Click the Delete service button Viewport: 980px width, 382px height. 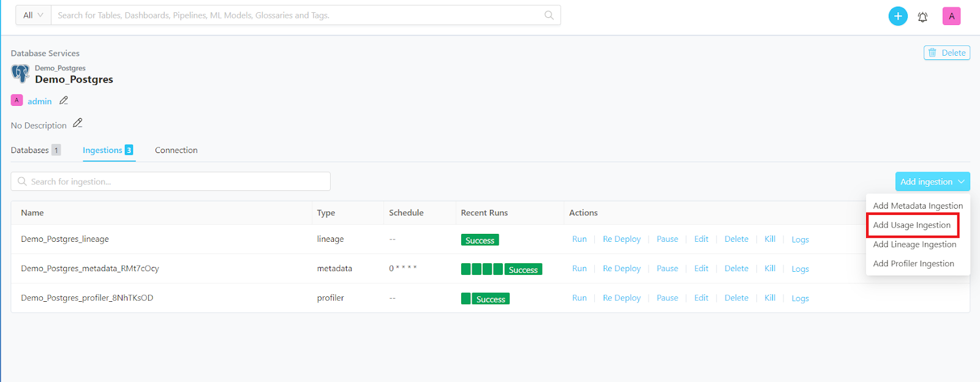946,53
